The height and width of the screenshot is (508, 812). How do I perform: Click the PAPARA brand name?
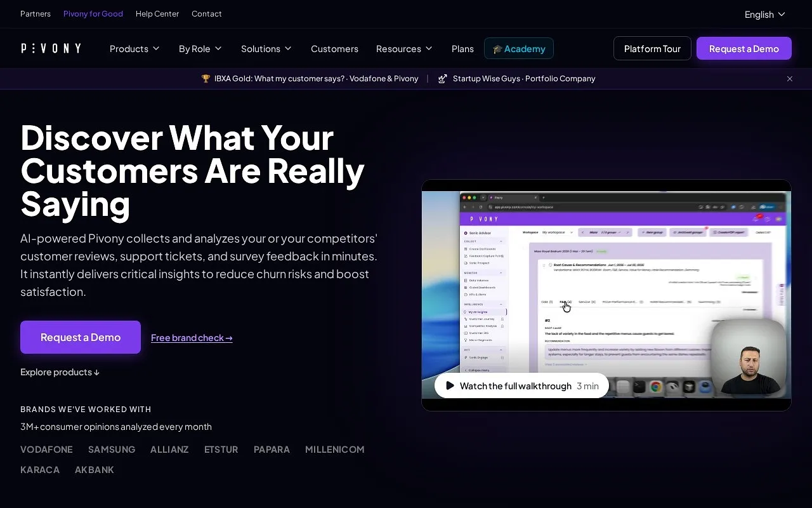(x=272, y=450)
